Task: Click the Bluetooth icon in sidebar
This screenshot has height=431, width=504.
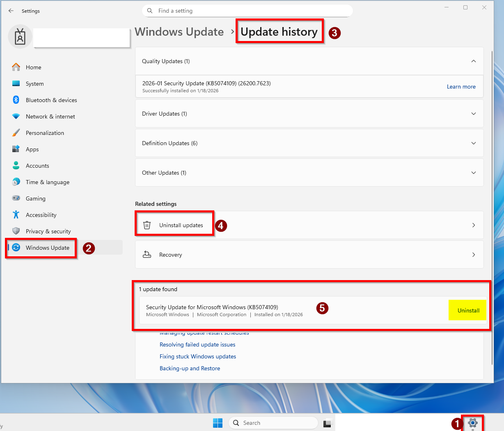Action: 16,100
